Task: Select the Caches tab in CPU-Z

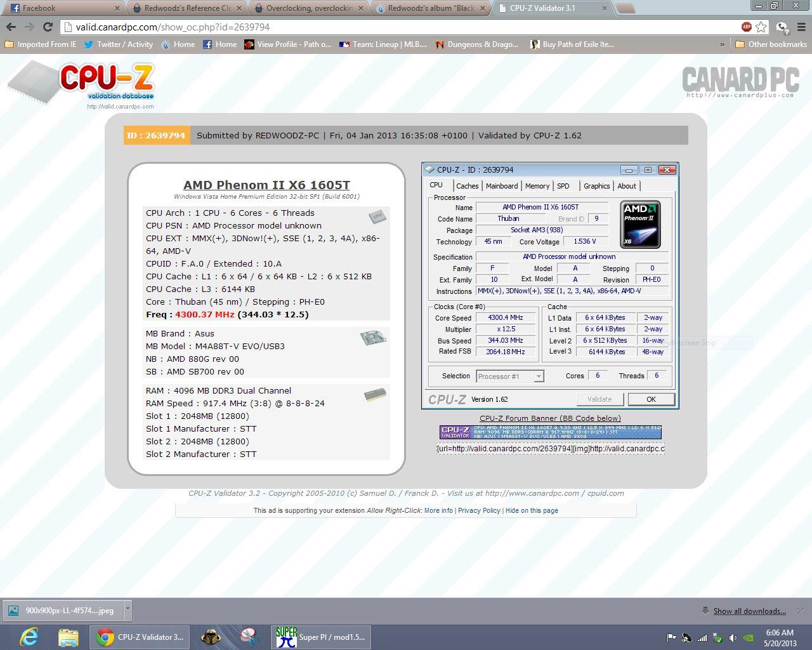Action: pos(468,186)
